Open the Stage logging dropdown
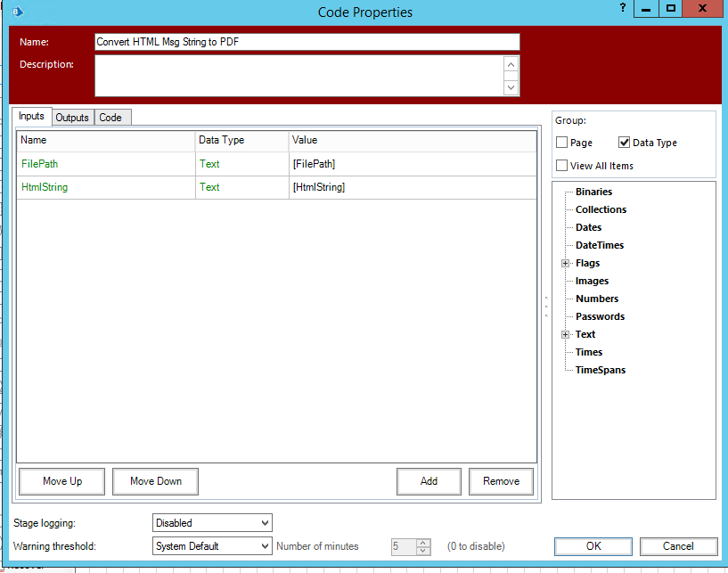The width and height of the screenshot is (728, 573). click(212, 523)
